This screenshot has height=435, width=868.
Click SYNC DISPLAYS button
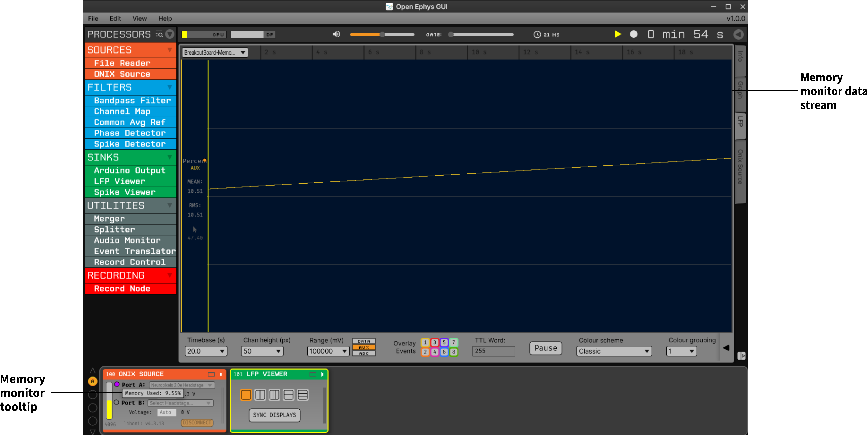coord(274,415)
